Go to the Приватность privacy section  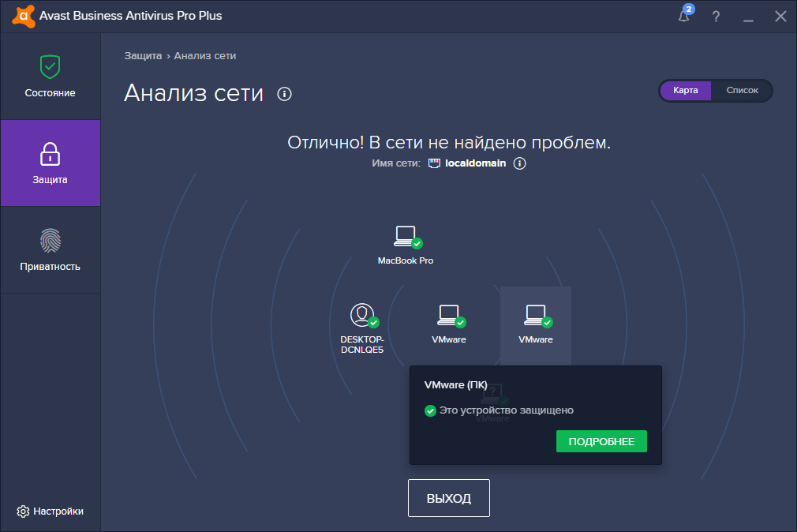(x=51, y=249)
